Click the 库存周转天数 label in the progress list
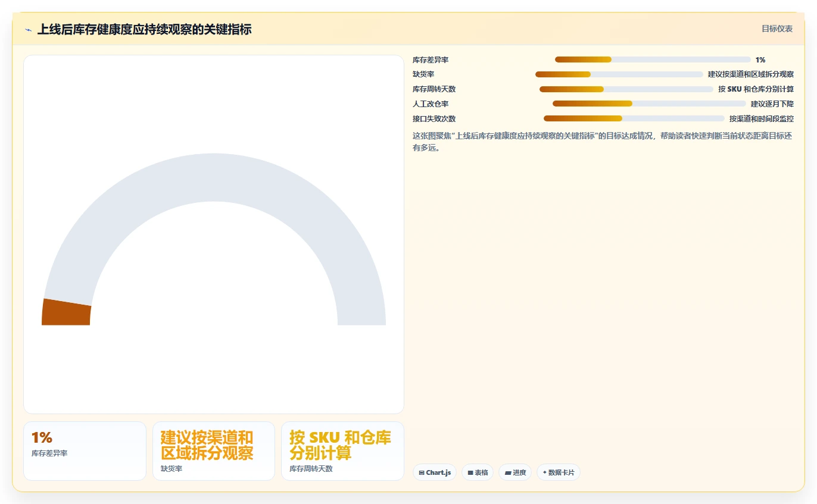The height and width of the screenshot is (504, 817). click(434, 89)
